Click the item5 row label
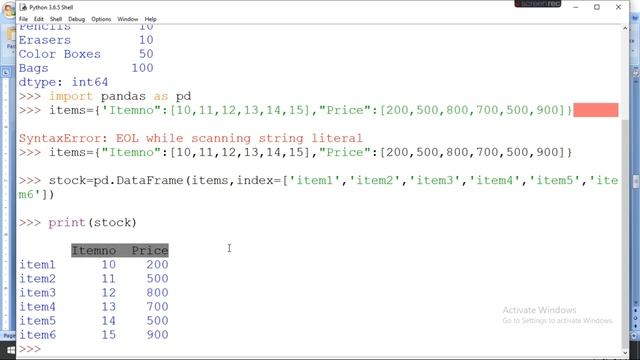Image resolution: width=640 pixels, height=360 pixels. (37, 321)
